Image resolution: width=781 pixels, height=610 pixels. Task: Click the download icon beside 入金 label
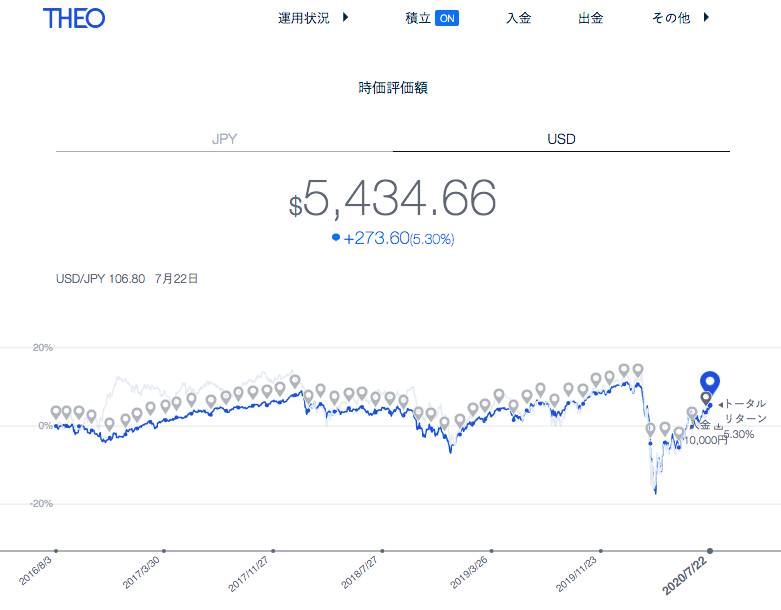[718, 426]
